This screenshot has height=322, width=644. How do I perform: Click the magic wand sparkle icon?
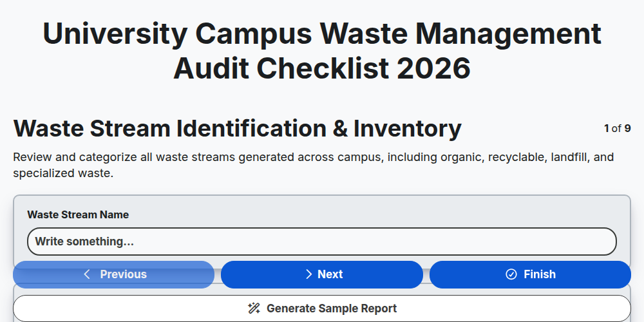(x=254, y=308)
